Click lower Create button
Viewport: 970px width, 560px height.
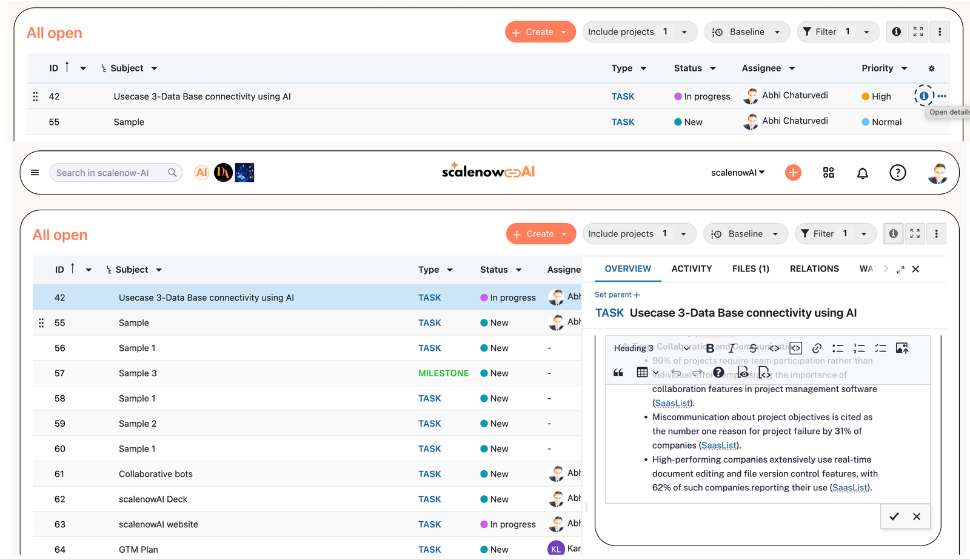(x=541, y=234)
